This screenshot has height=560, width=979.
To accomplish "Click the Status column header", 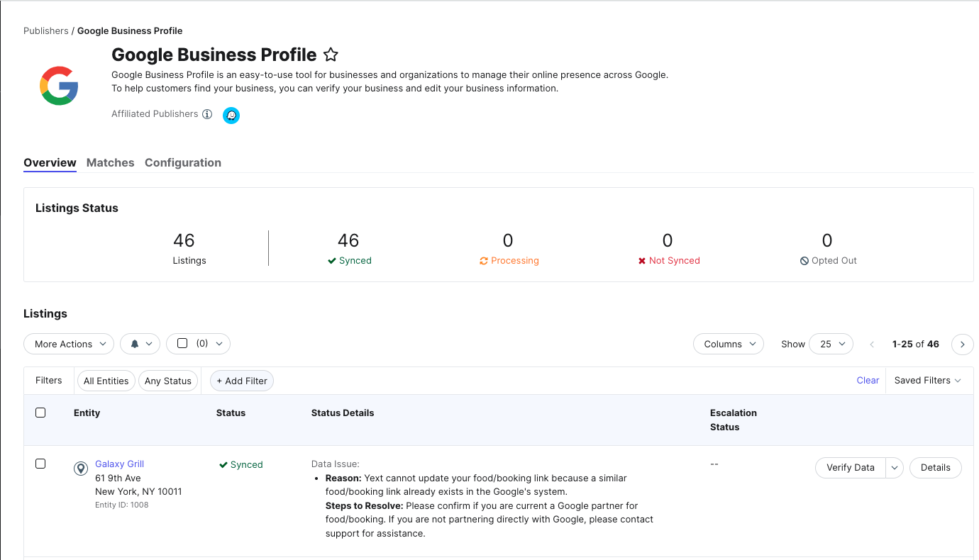I will 231,413.
